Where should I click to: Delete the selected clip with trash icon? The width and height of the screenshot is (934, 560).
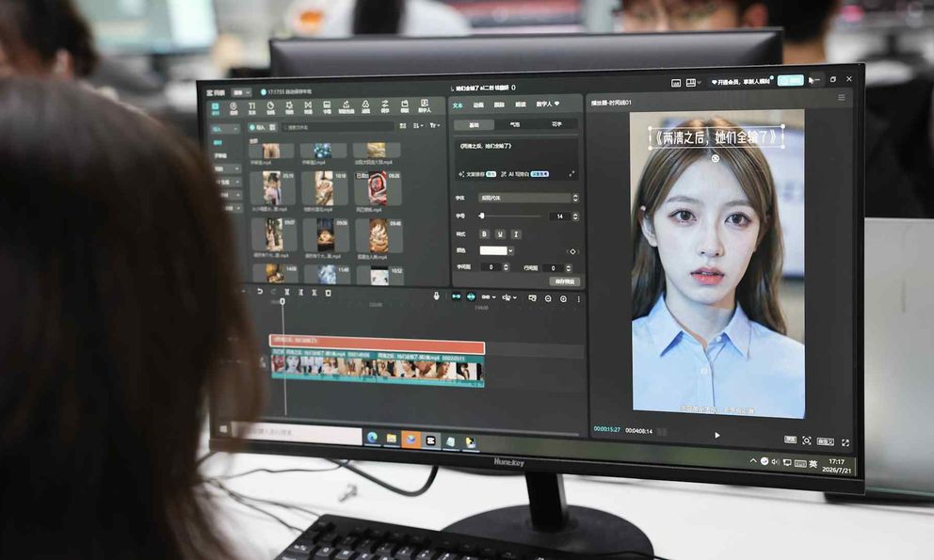click(x=328, y=293)
